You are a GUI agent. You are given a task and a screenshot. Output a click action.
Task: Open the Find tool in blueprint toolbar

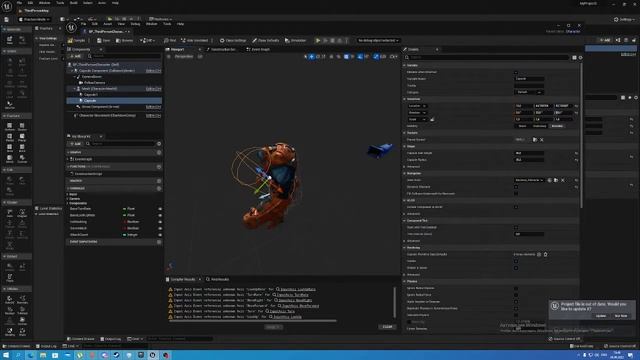(170, 40)
